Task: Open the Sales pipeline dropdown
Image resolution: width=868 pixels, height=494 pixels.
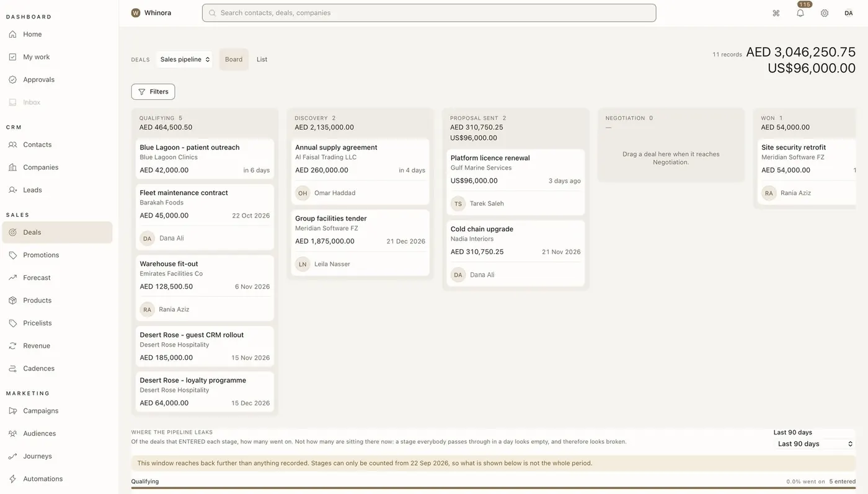Action: (185, 60)
